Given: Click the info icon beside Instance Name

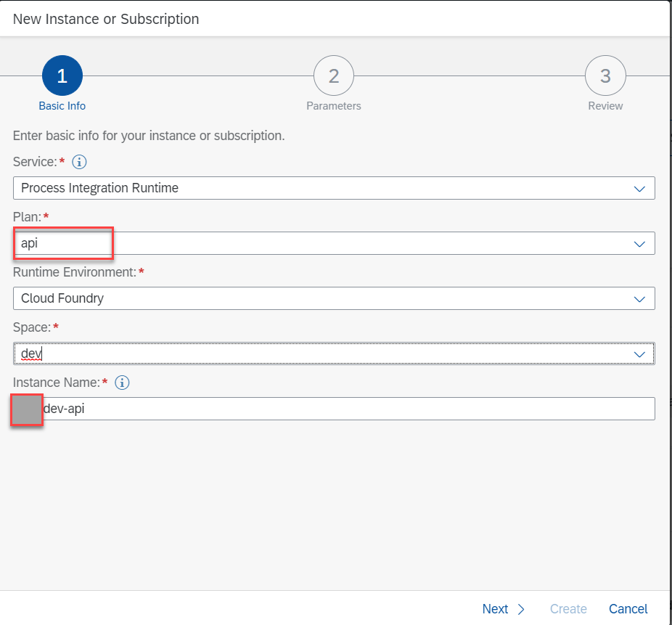Looking at the screenshot, I should pos(122,382).
